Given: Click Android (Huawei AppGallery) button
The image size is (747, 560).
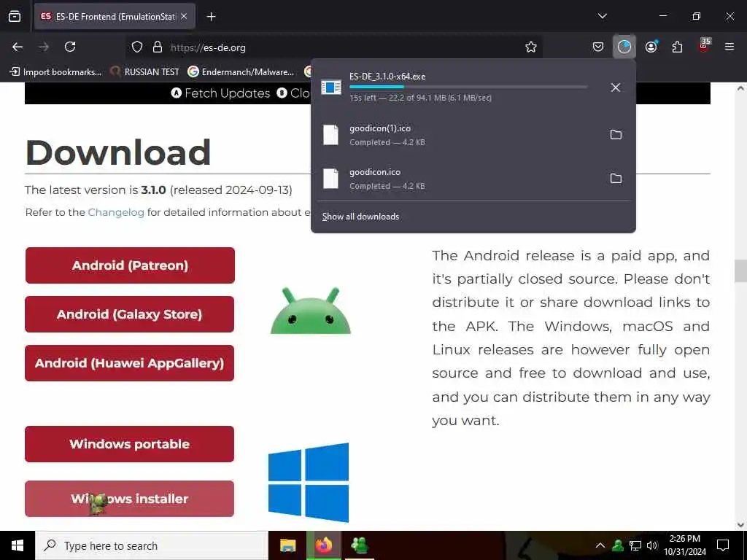Looking at the screenshot, I should pos(130,363).
